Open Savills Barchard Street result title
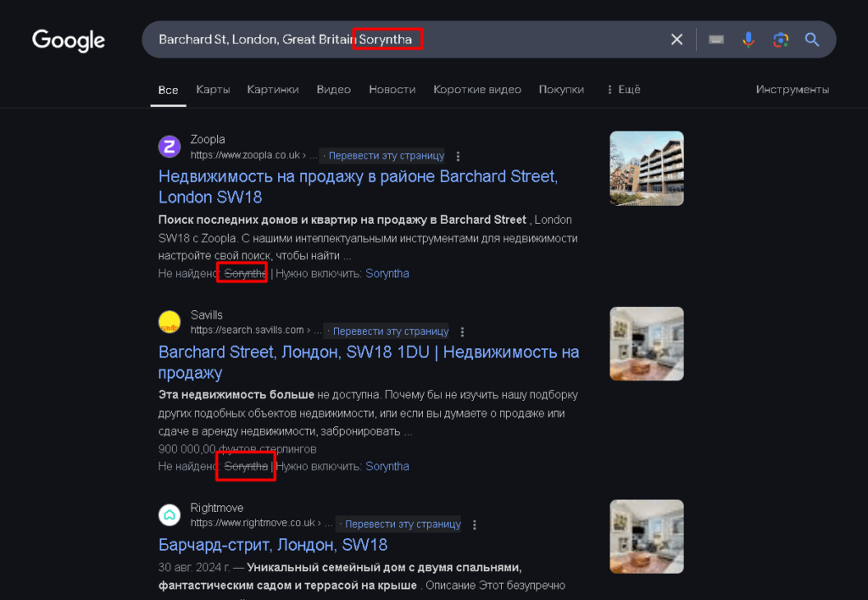 (369, 362)
